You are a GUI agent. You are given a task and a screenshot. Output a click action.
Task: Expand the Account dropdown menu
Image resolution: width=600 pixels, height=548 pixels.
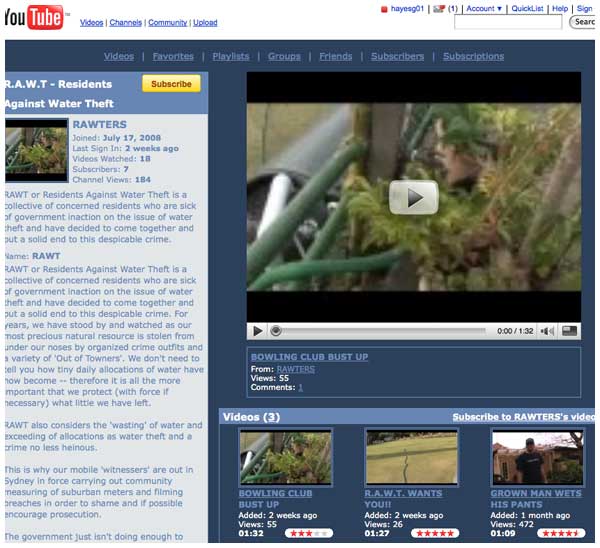(x=484, y=9)
